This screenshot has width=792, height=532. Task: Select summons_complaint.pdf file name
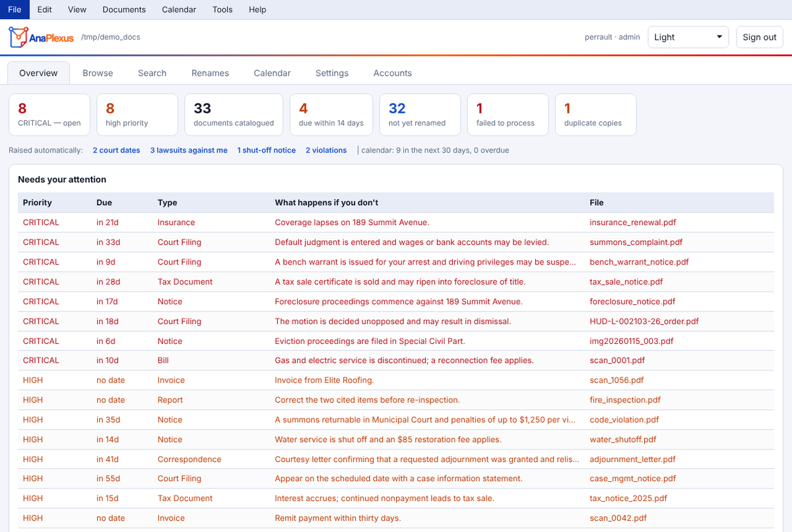(636, 242)
